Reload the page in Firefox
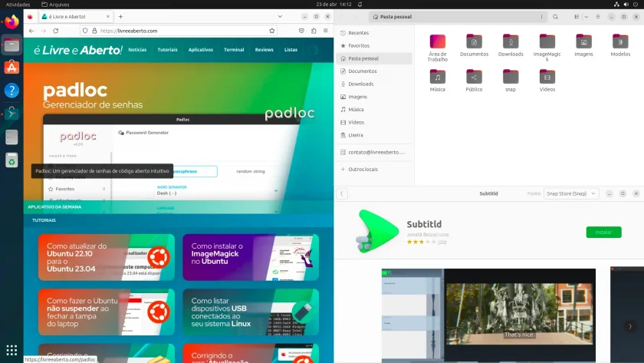Viewport: 644px width, 363px height. 56,31
